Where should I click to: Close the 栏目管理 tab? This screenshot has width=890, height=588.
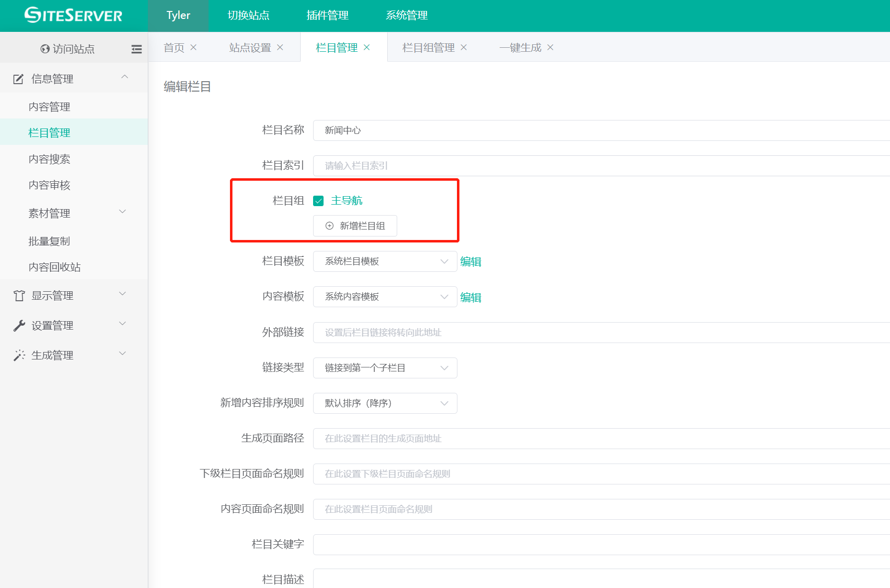(367, 47)
